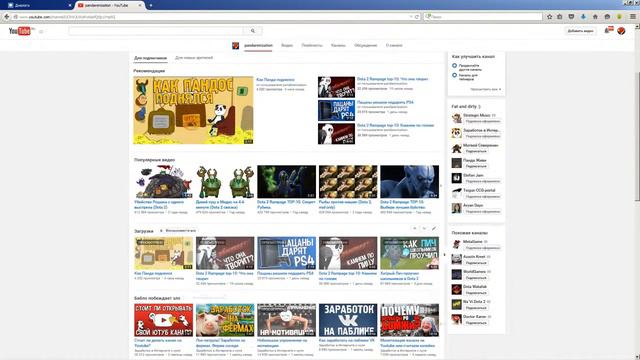This screenshot has height=360, width=640.
Task: Switch to the Плейлисты tab
Action: pyautogui.click(x=312, y=45)
